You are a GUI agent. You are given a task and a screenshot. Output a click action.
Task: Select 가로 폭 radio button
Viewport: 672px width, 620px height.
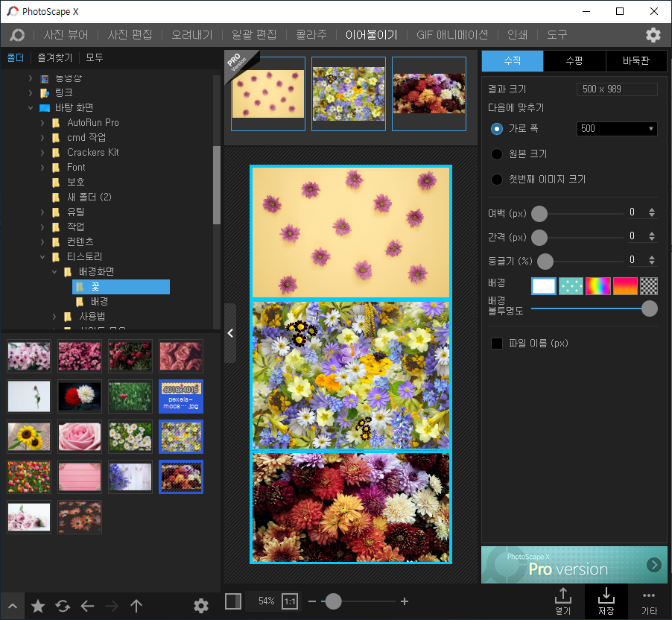point(497,129)
